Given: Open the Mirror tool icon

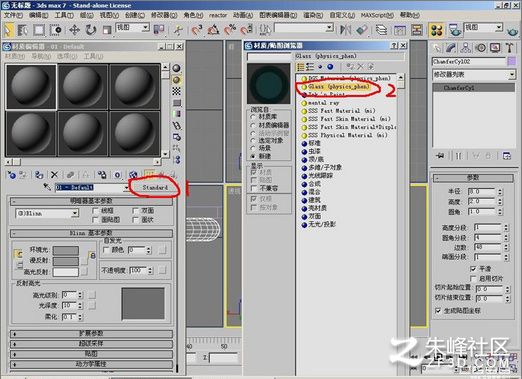Looking at the screenshot, I should pyautogui.click(x=346, y=30).
